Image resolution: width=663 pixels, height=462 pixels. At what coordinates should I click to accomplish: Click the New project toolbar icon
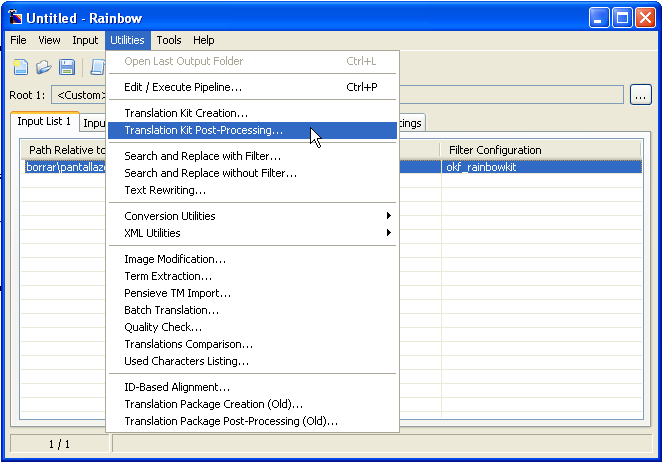coord(21,67)
